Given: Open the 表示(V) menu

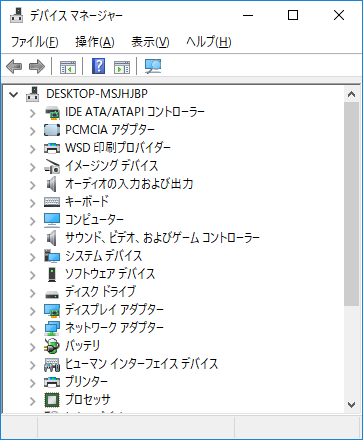Looking at the screenshot, I should pos(150,42).
